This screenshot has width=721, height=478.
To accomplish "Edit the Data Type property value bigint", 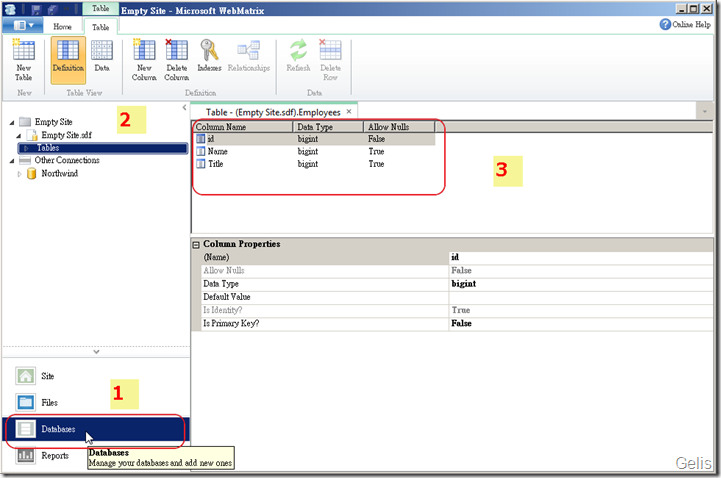I will 581,284.
